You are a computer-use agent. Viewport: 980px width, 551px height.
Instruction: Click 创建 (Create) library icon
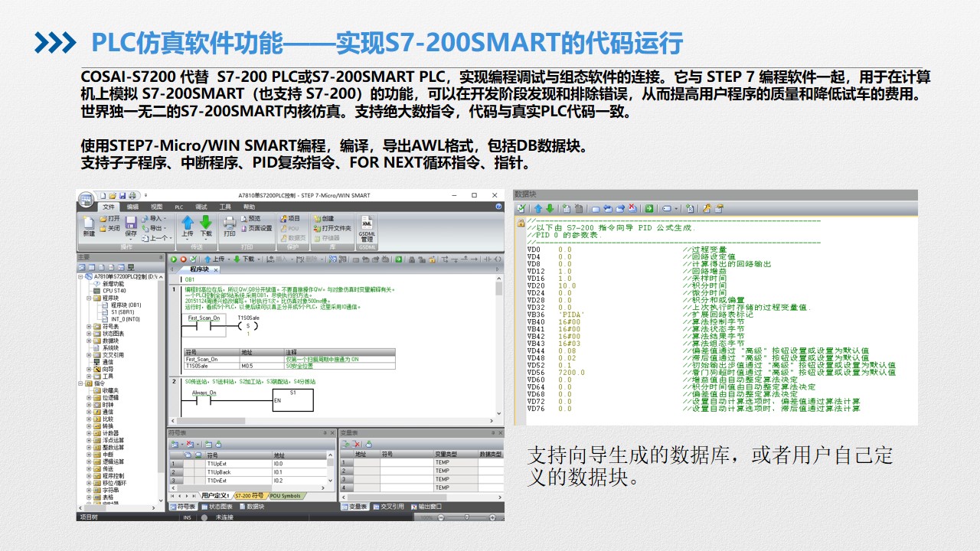323,219
